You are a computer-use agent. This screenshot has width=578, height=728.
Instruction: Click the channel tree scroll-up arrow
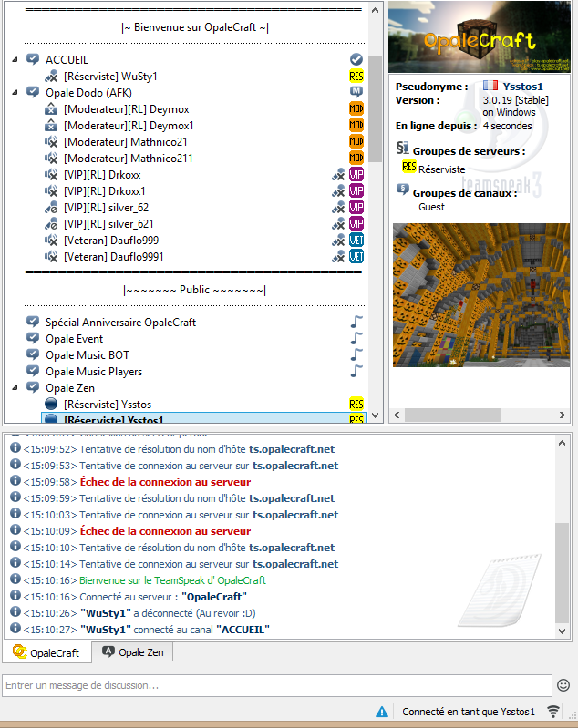376,10
